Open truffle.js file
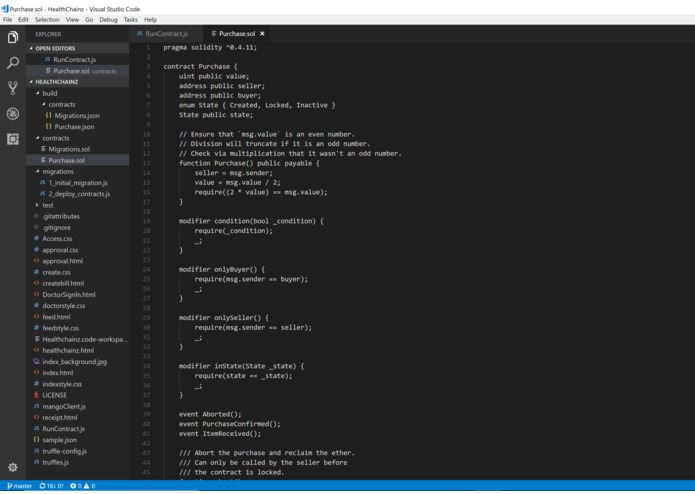Image resolution: width=695 pixels, height=494 pixels. click(78, 462)
